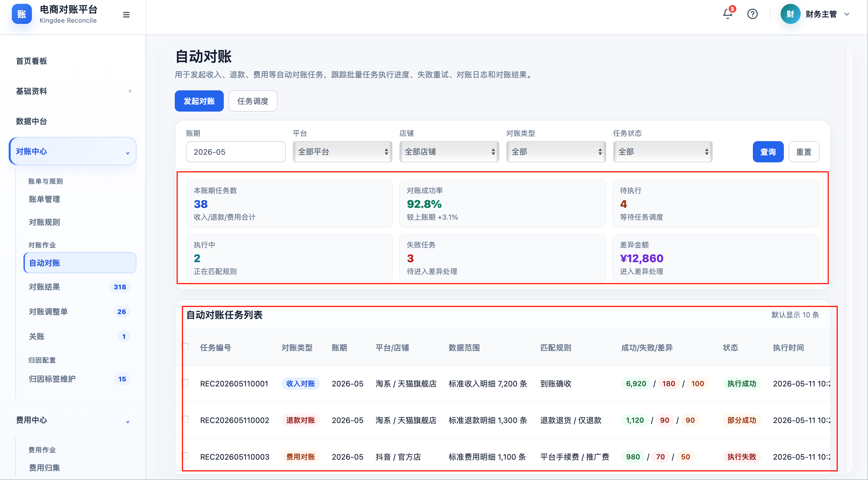Click the 980 success count badge

click(x=633, y=457)
